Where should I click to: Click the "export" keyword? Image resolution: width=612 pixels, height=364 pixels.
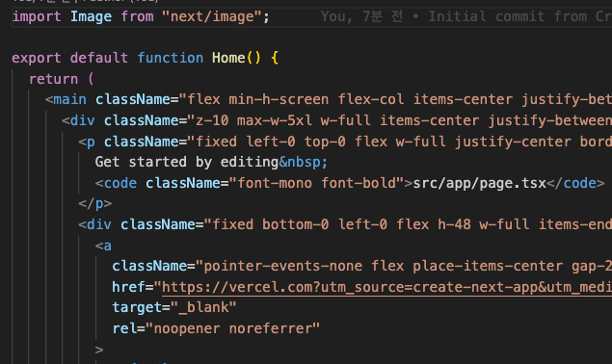tap(37, 58)
